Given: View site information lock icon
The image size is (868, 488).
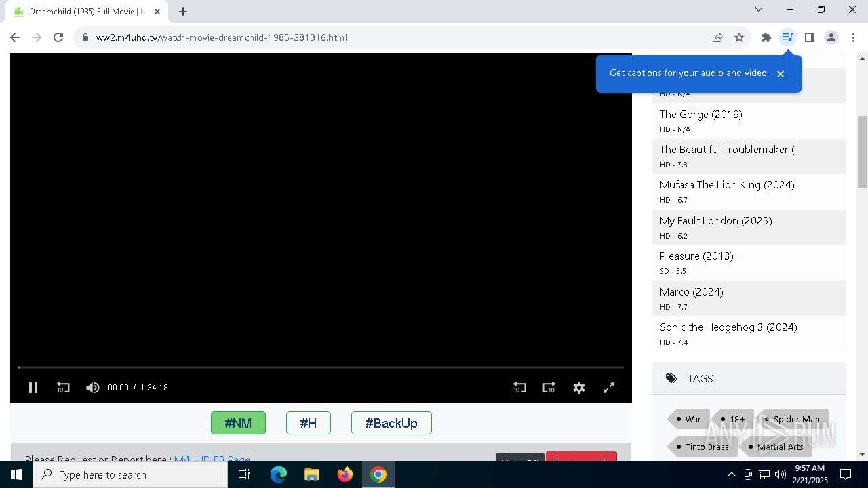Looking at the screenshot, I should point(85,37).
